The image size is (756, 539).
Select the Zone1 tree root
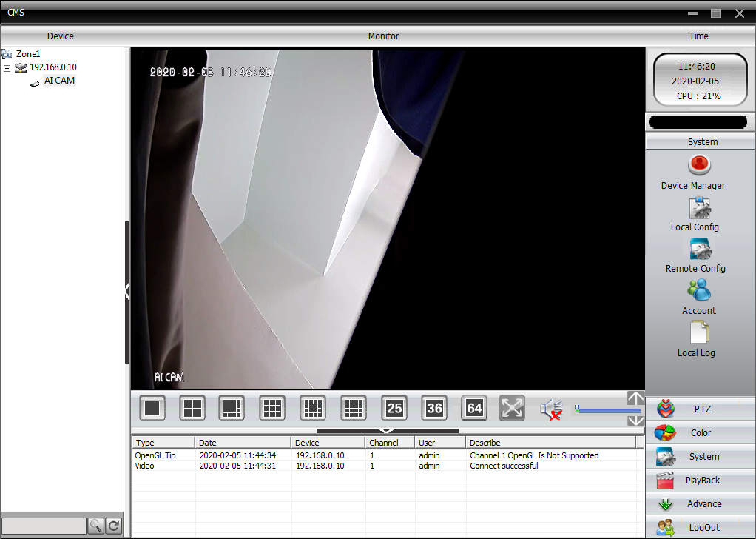tap(28, 54)
